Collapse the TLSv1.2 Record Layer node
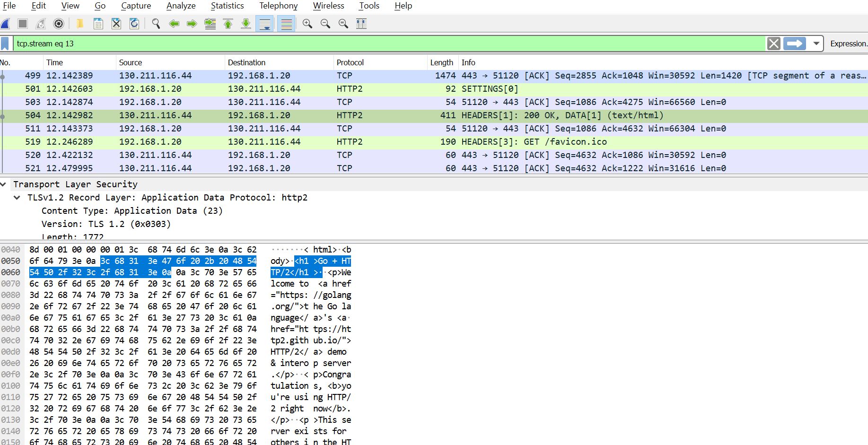The width and height of the screenshot is (868, 445). (x=18, y=198)
